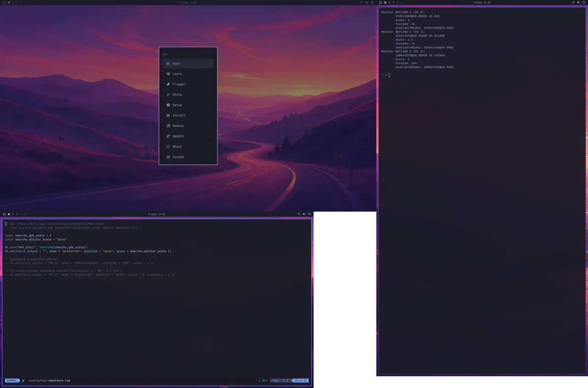Click the '14:35' clock segment in the editor statusline

[301, 381]
